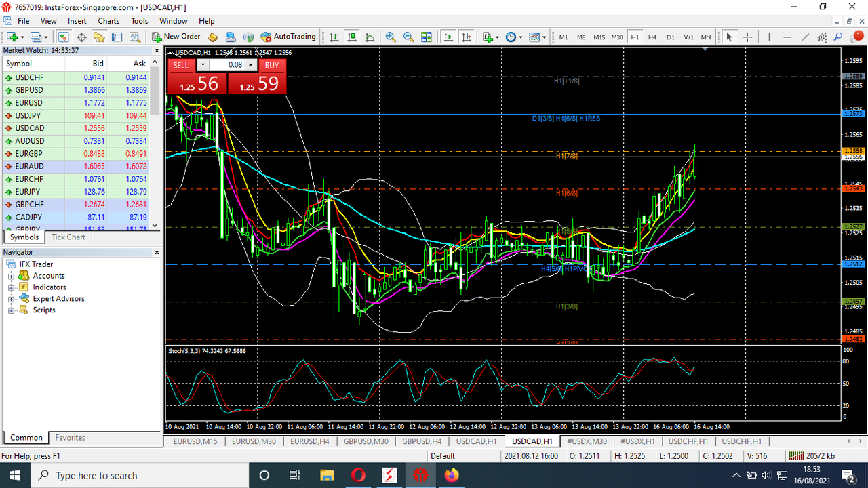The image size is (868, 488).
Task: Click the red BUY button
Action: pos(272,65)
